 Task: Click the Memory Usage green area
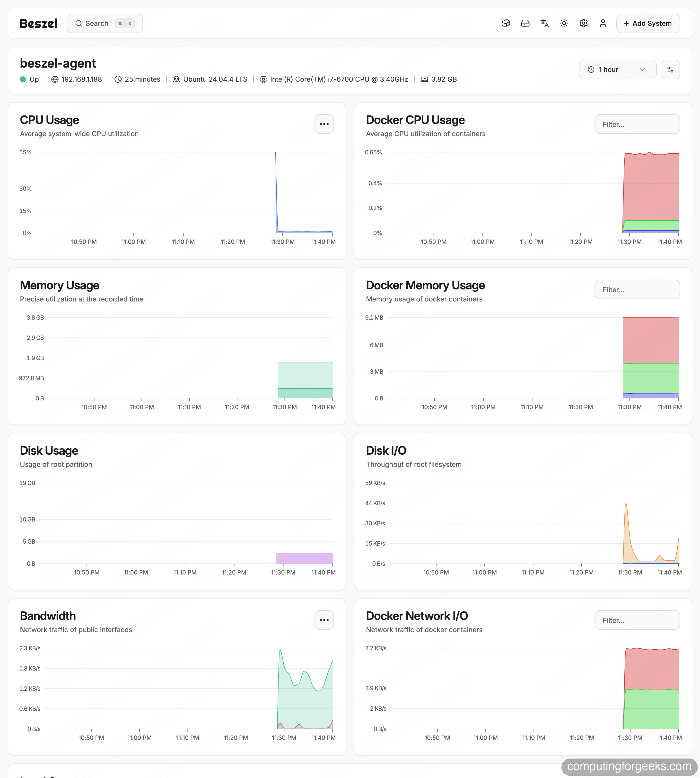click(305, 380)
